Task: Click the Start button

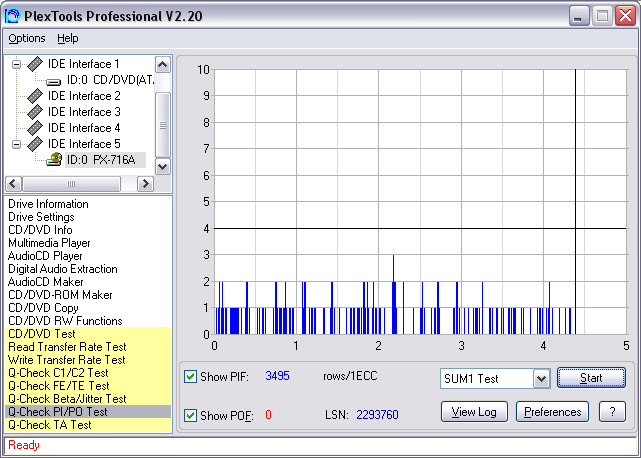Action: pyautogui.click(x=591, y=378)
